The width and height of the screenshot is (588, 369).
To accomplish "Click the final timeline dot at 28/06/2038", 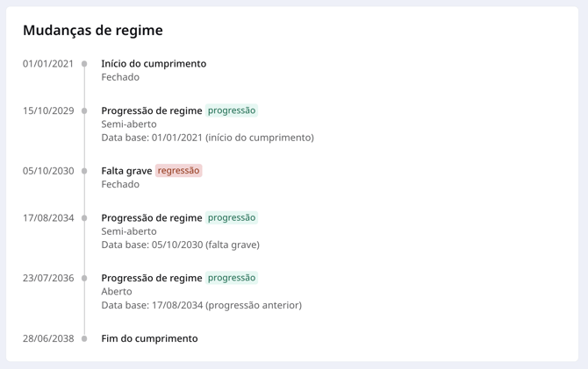I will point(84,338).
